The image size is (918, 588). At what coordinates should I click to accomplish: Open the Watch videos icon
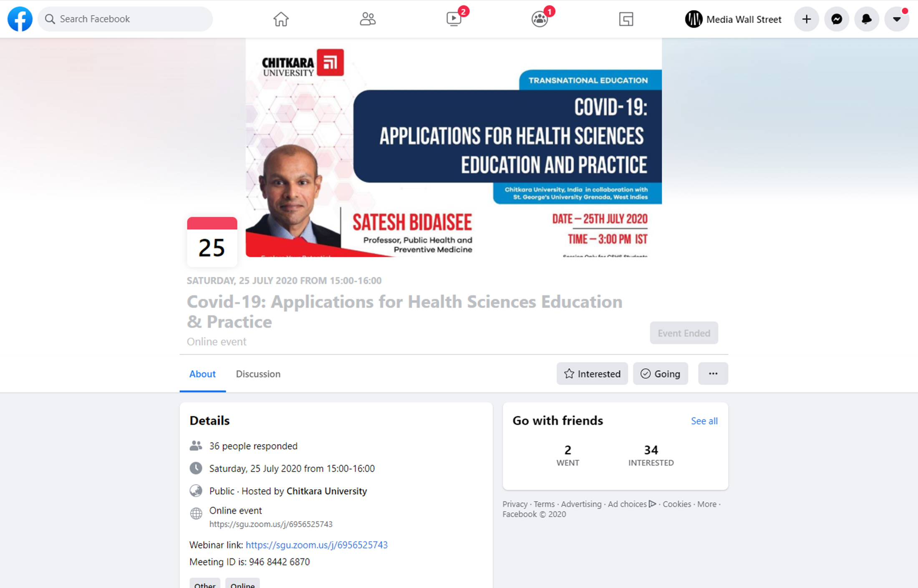[x=454, y=19]
